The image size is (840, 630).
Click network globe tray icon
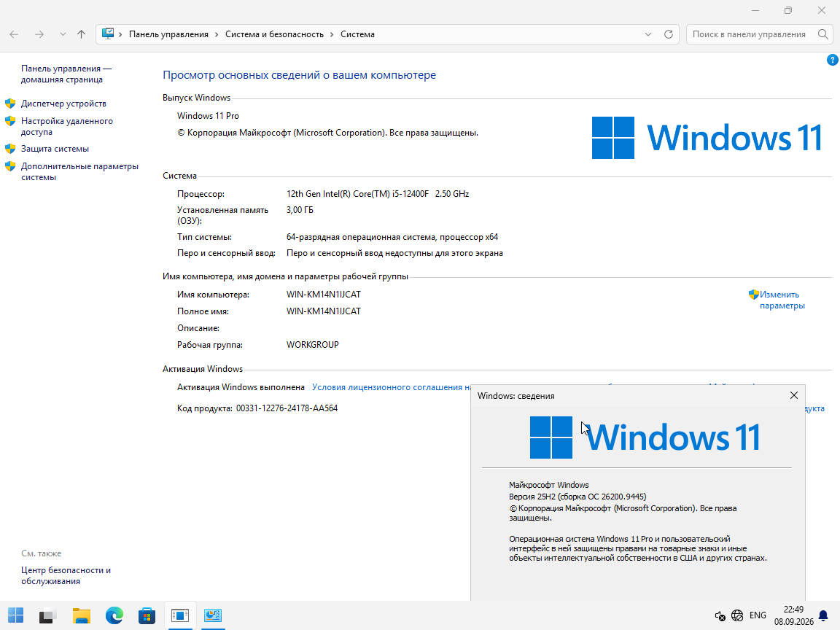[x=737, y=615]
